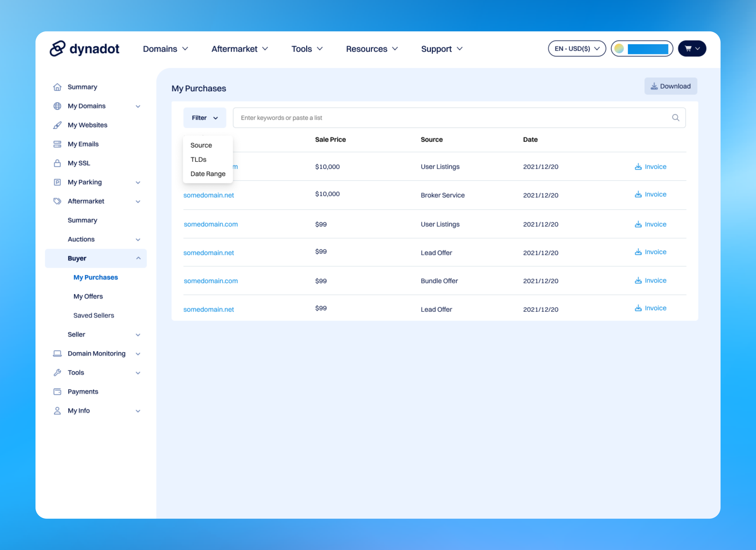
Task: Open My Purchases in sidebar
Action: tap(96, 278)
